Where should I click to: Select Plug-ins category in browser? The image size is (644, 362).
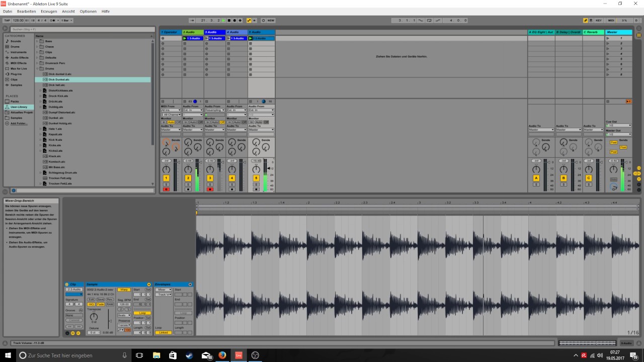pos(16,74)
